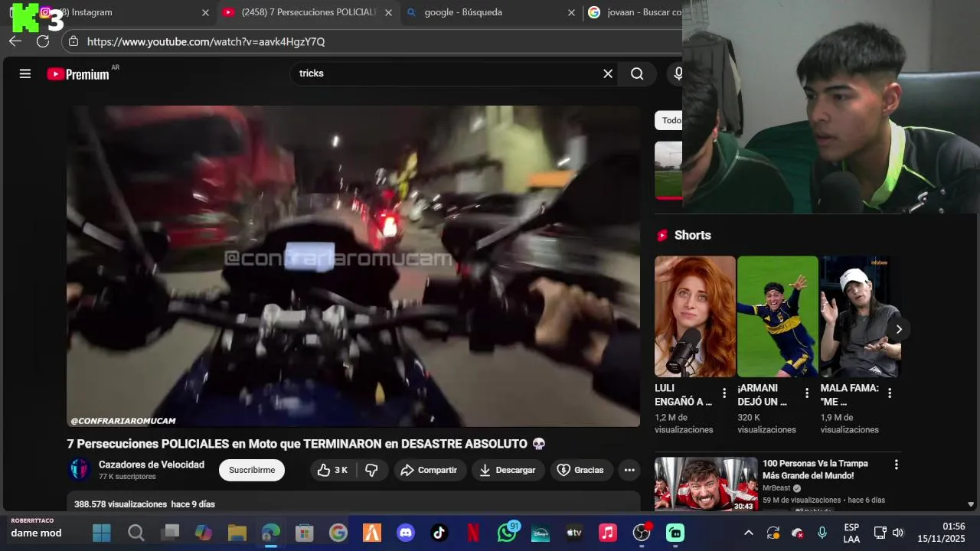Open the MrBeast channel name
This screenshot has height=551, width=980.
pos(776,487)
